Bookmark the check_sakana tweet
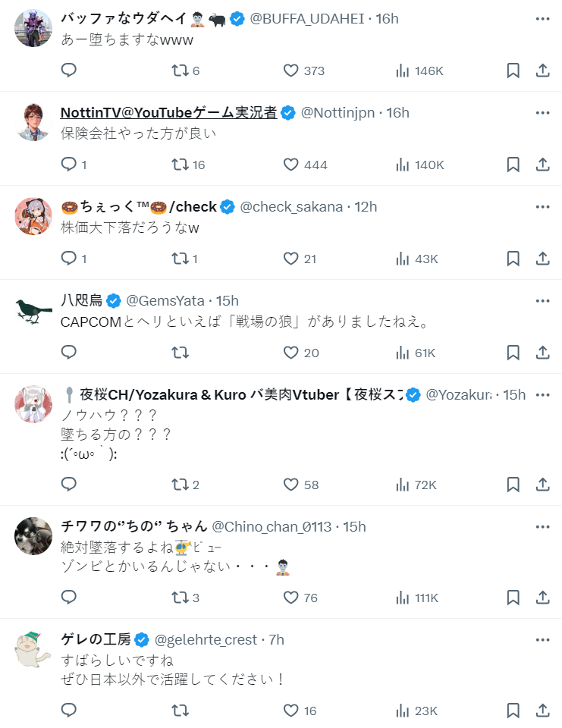562x728 pixels. coord(513,259)
